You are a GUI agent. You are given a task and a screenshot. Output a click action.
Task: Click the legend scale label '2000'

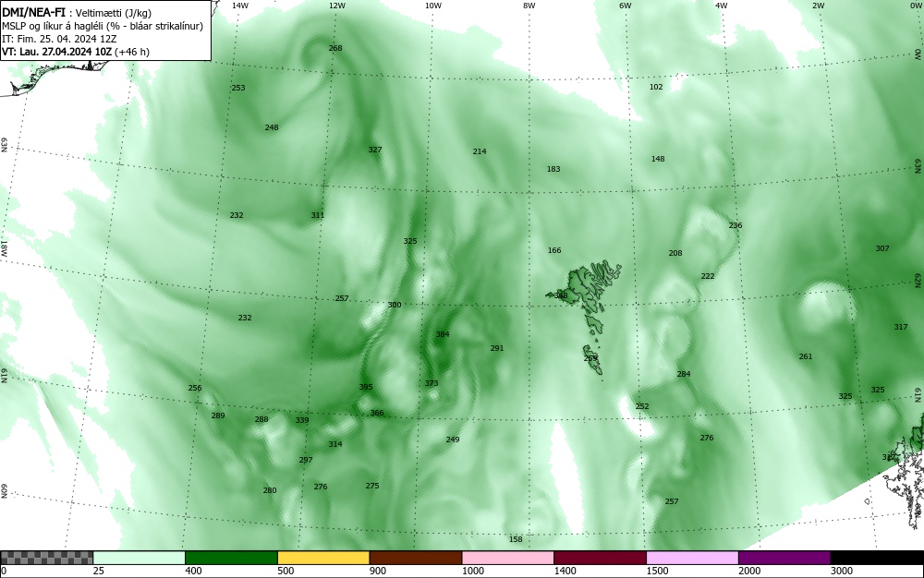(749, 571)
